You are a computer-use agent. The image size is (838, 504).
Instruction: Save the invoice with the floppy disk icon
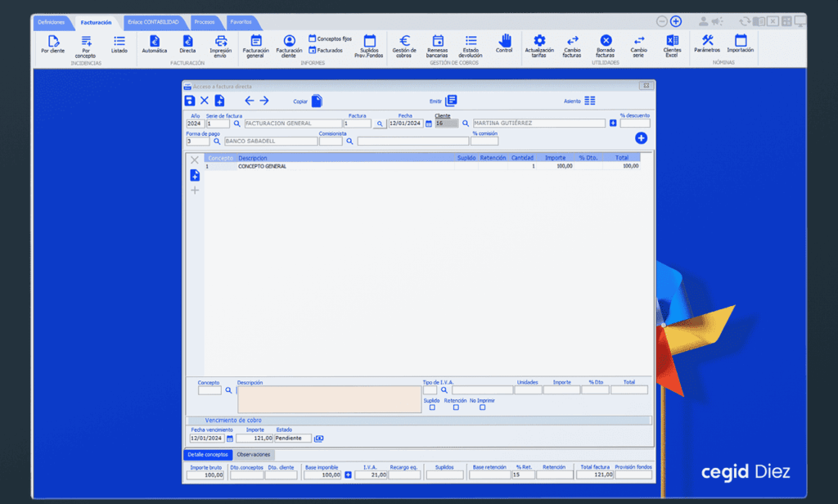pos(189,101)
